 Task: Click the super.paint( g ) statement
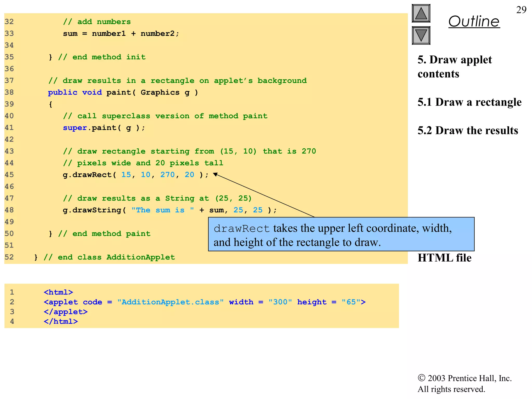pyautogui.click(x=104, y=128)
